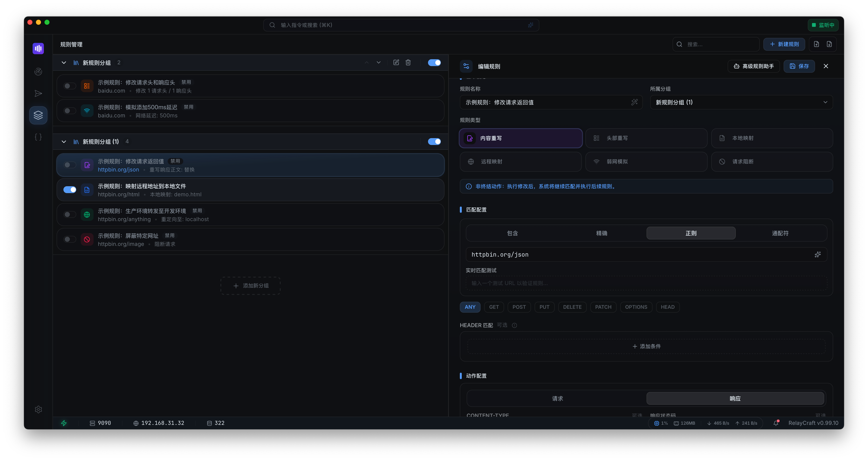Switch match mode to 通配符 tab
Image resolution: width=868 pixels, height=461 pixels.
(x=780, y=233)
